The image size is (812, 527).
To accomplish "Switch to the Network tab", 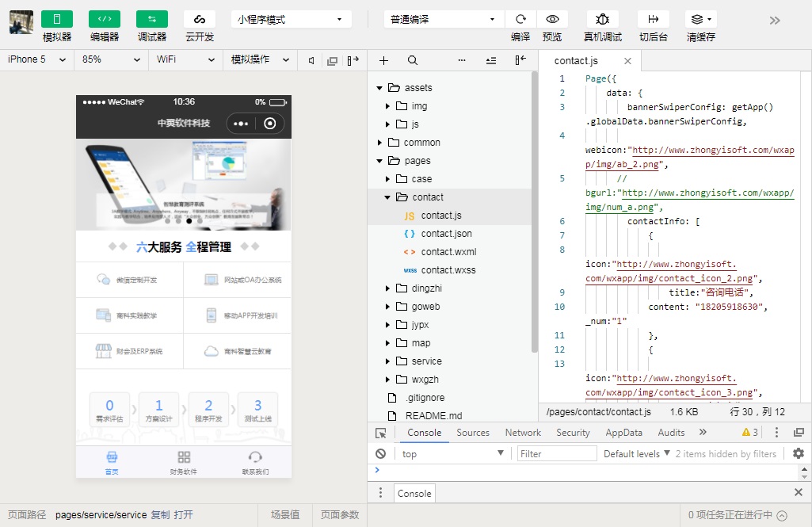I will click(523, 433).
